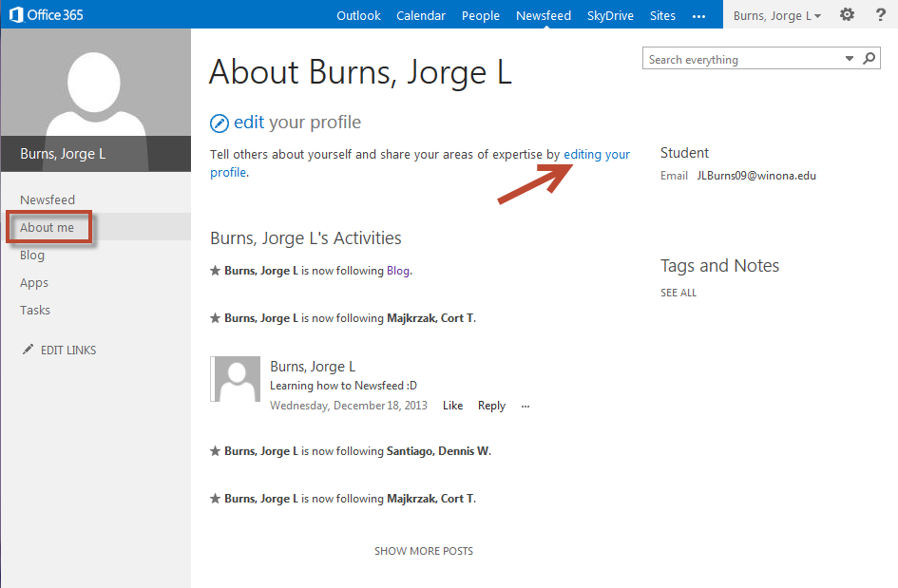Click the help question mark icon
Screen dimensions: 898x588
coord(880,15)
